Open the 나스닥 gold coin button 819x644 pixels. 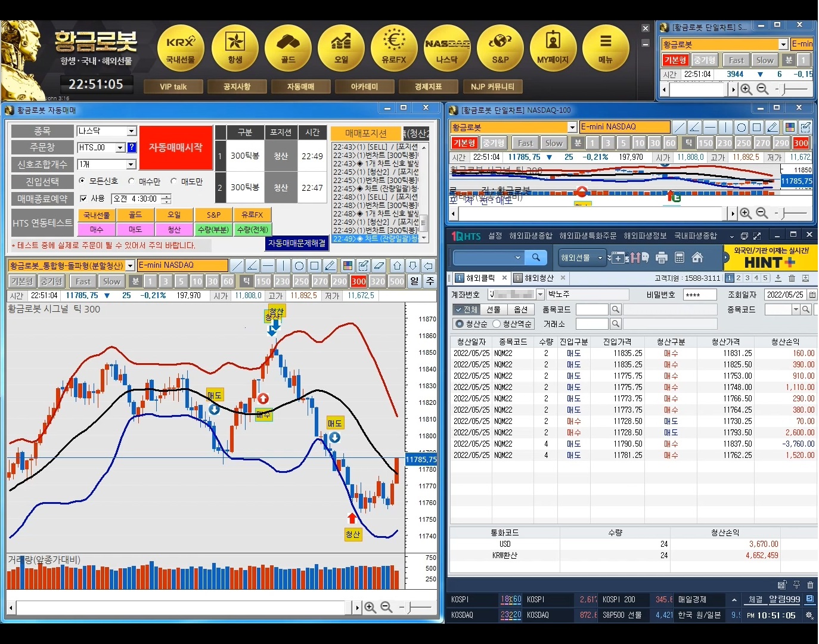[447, 48]
